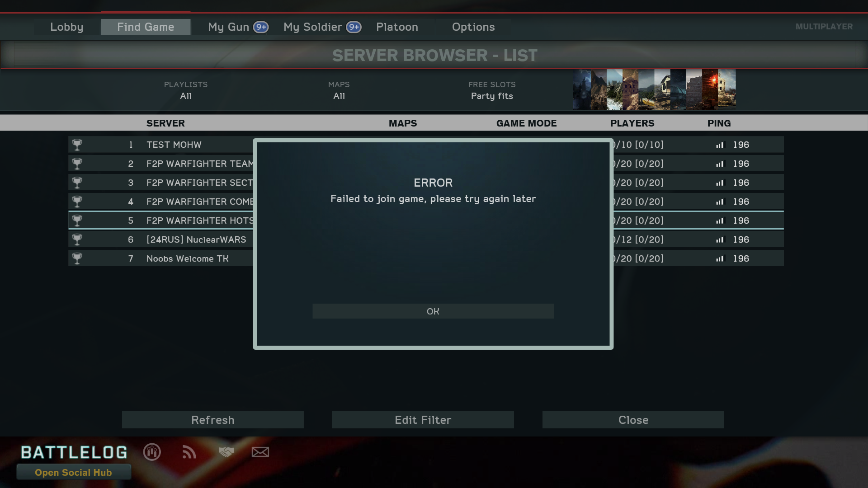868x488 pixels.
Task: Open the My Gun menu
Action: pos(238,26)
